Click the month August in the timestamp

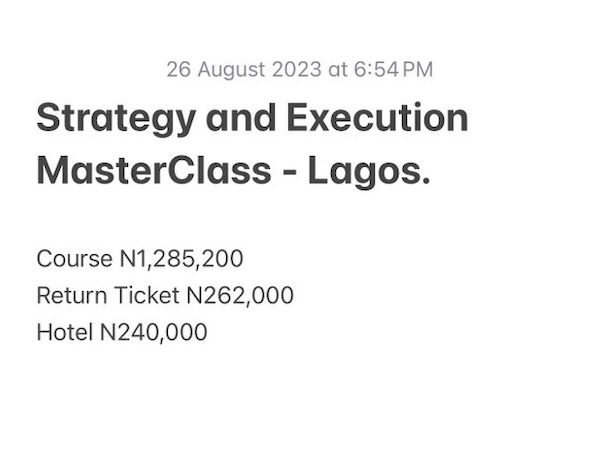point(231,70)
